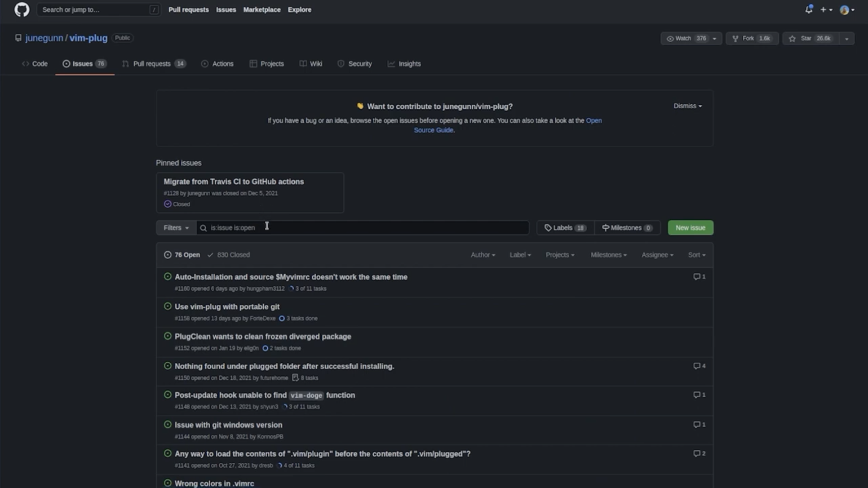Click open-issue icon beside PlugClean wants to clean
868x488 pixels.
pos(167,336)
